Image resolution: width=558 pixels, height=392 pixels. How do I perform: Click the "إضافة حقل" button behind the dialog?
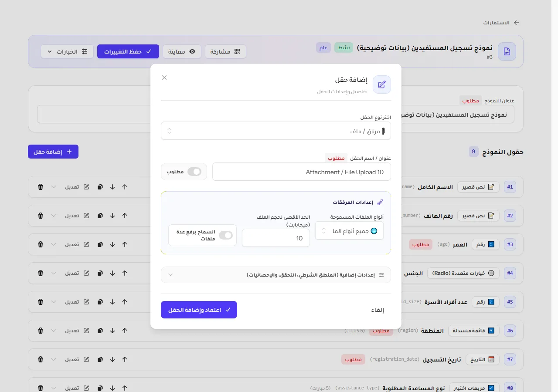click(x=53, y=152)
